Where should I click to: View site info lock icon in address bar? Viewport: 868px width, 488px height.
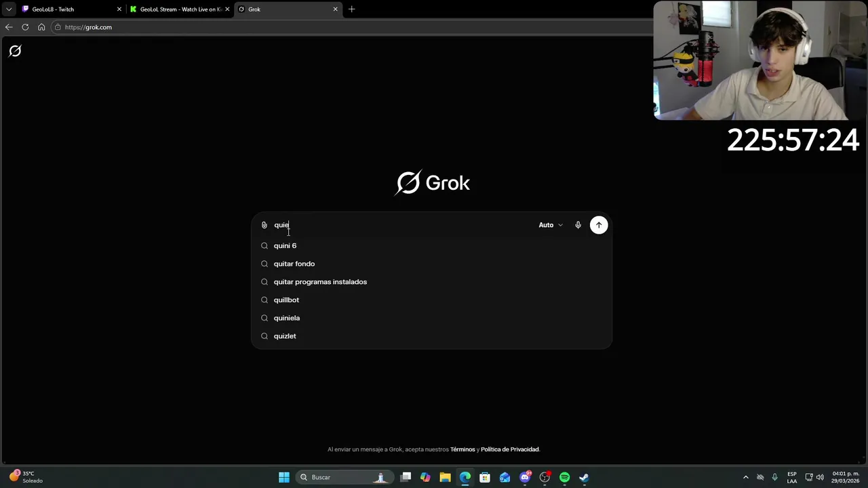[58, 27]
